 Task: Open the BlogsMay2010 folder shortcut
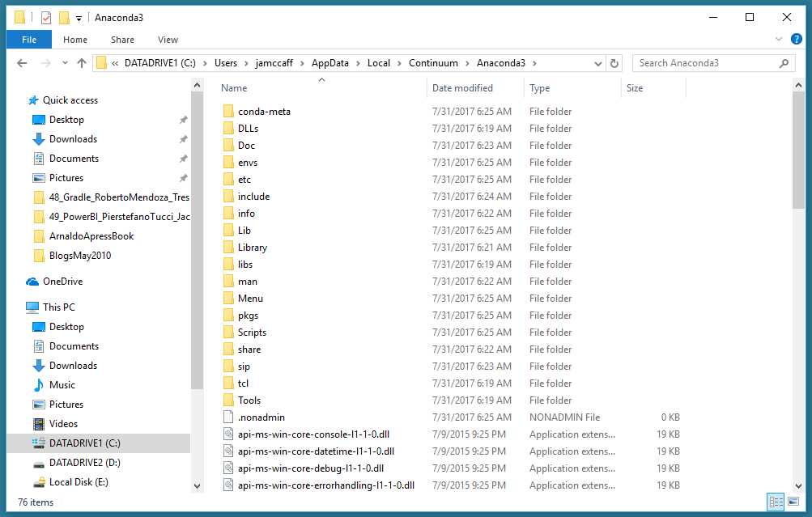coord(80,256)
